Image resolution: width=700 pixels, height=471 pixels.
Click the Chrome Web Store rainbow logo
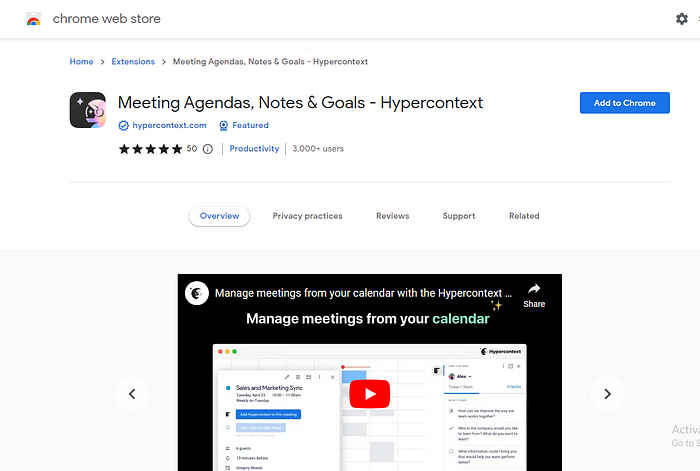tap(33, 19)
